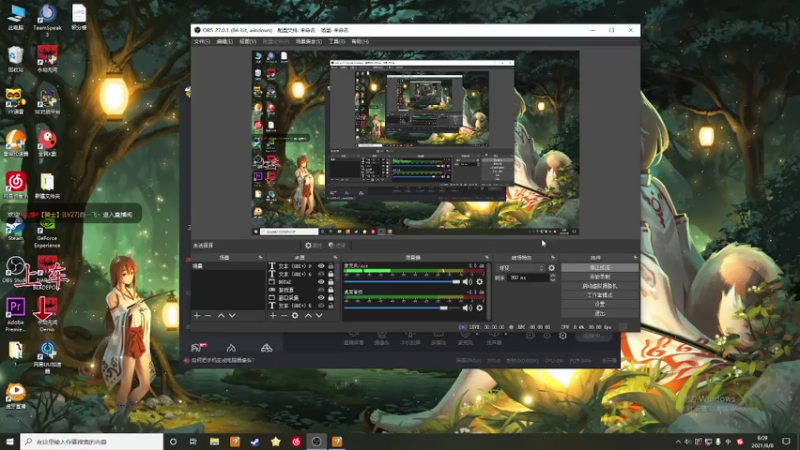This screenshot has width=800, height=450.
Task: Adjust microphone/Aux volume slider
Action: pos(403,282)
